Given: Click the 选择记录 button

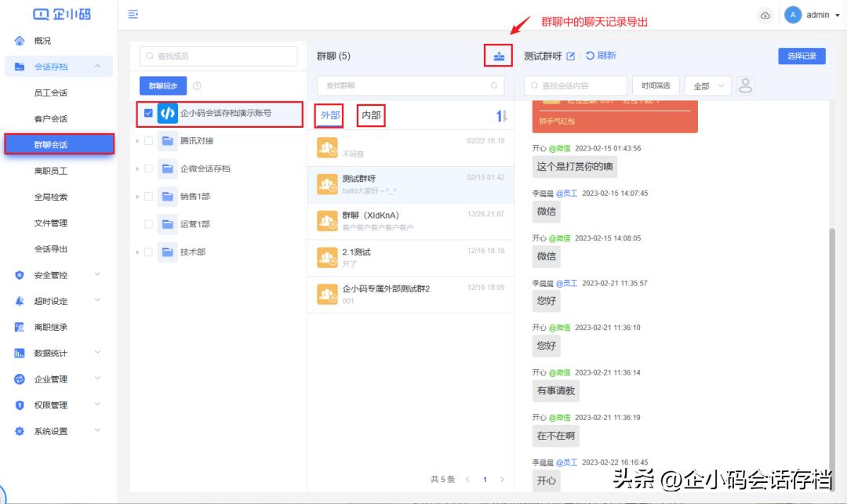Looking at the screenshot, I should pyautogui.click(x=802, y=56).
